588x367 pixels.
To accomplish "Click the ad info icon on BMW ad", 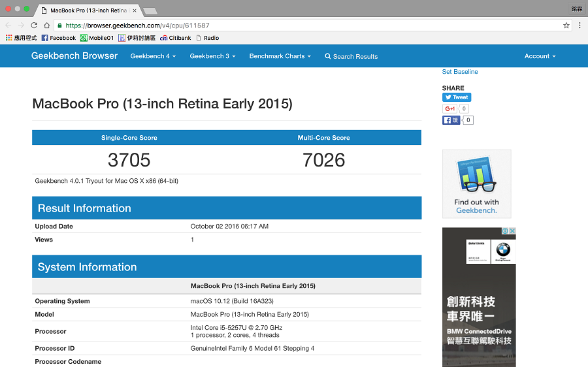I will click(x=505, y=231).
